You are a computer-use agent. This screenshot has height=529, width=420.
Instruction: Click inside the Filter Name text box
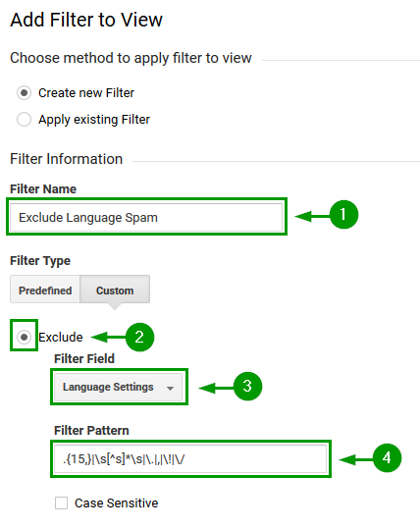[146, 217]
